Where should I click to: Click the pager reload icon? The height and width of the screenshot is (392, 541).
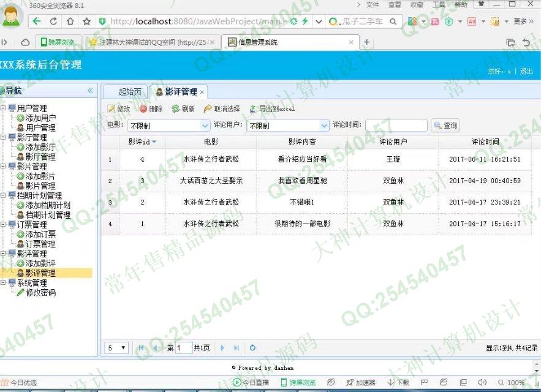[252, 348]
